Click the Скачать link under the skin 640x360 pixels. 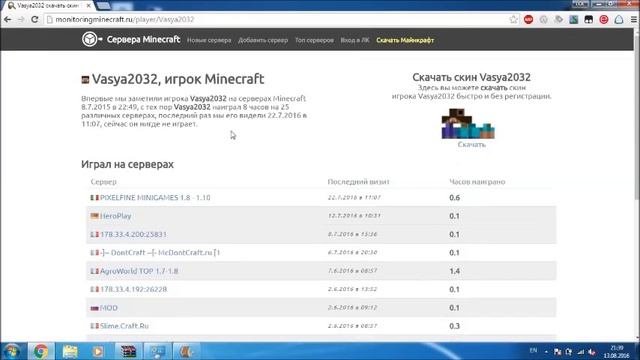(471, 144)
